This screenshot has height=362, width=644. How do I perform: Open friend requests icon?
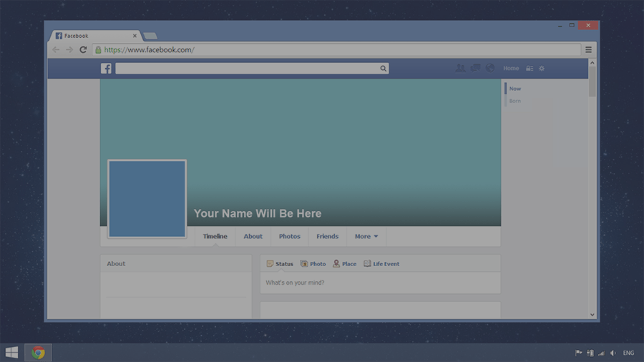pyautogui.click(x=460, y=68)
